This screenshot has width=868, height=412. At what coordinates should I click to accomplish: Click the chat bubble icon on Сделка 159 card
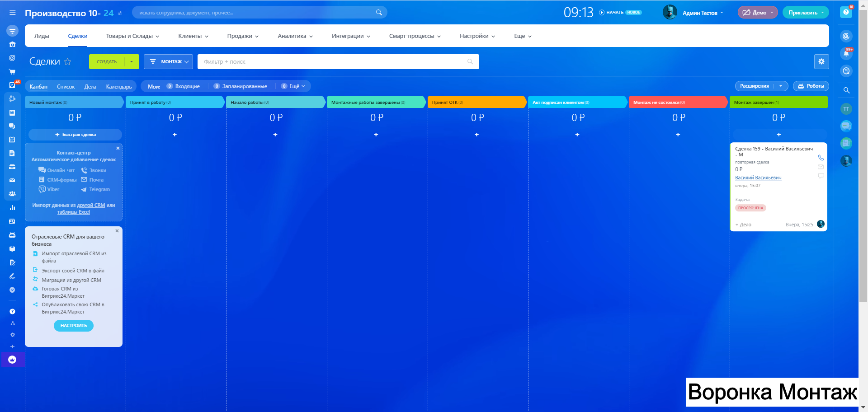tap(821, 176)
